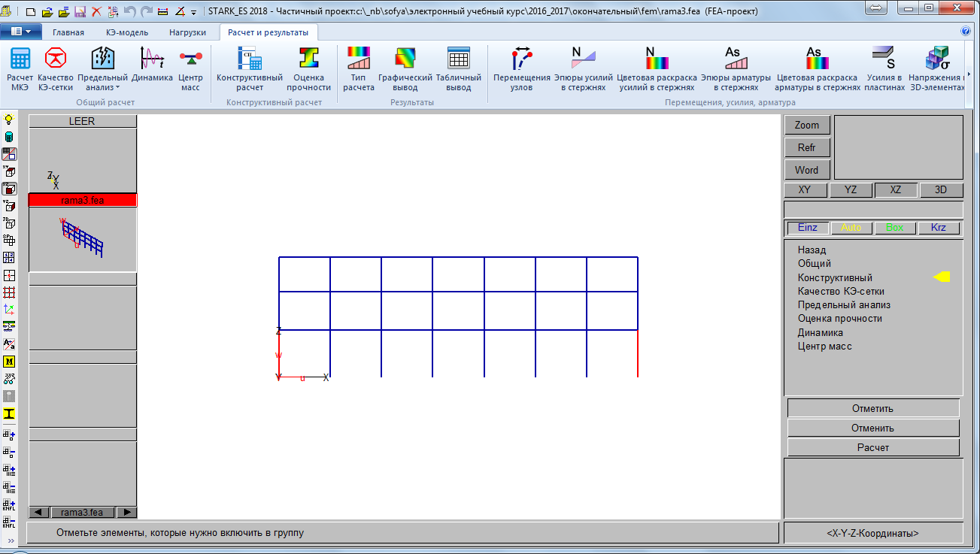The image size is (980, 554).
Task: Select Einz selection mode
Action: click(x=807, y=228)
